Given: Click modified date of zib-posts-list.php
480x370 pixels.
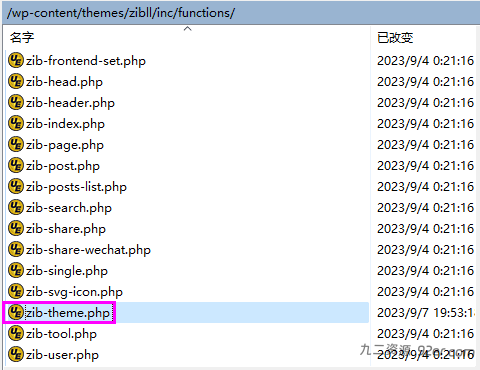Looking at the screenshot, I should coord(425,187).
